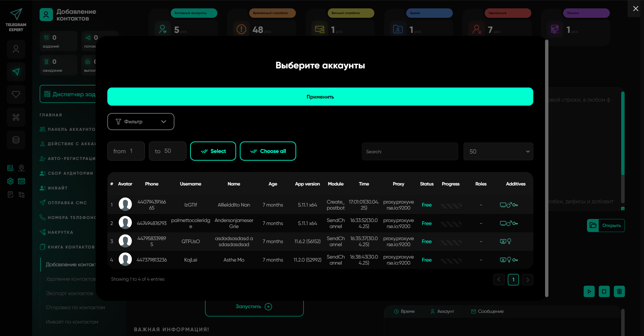Image resolution: width=644 pixels, height=336 pixels.
Task: Switch to Временный спамблок tab
Action: pyautogui.click(x=272, y=13)
